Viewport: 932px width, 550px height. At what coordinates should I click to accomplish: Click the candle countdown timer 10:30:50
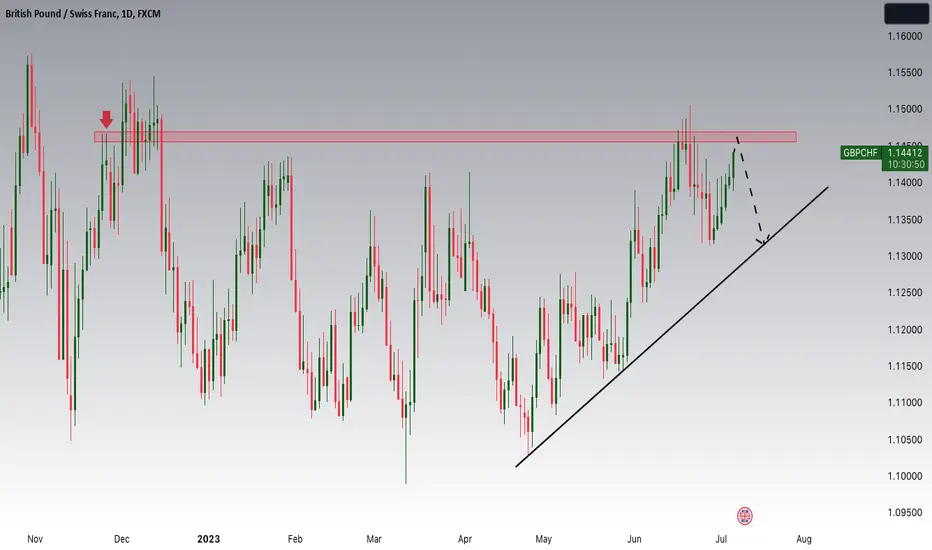[x=905, y=164]
